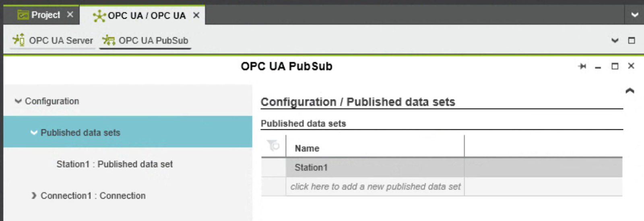Click the OPC UA Server icon

(19, 40)
